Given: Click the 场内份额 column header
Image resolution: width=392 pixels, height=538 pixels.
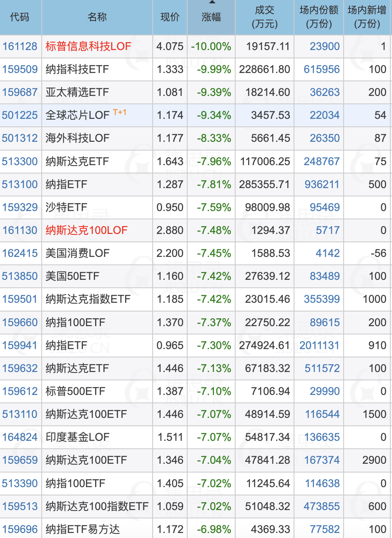Looking at the screenshot, I should [x=319, y=17].
